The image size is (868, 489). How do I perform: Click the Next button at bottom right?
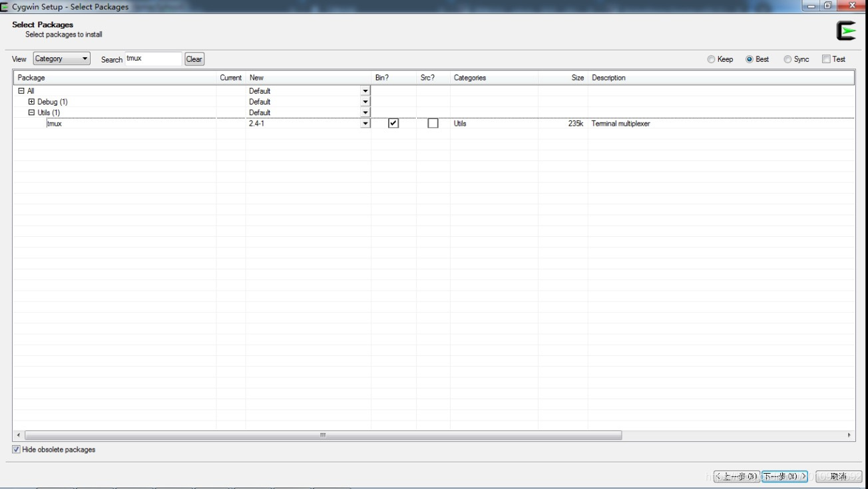coord(787,476)
